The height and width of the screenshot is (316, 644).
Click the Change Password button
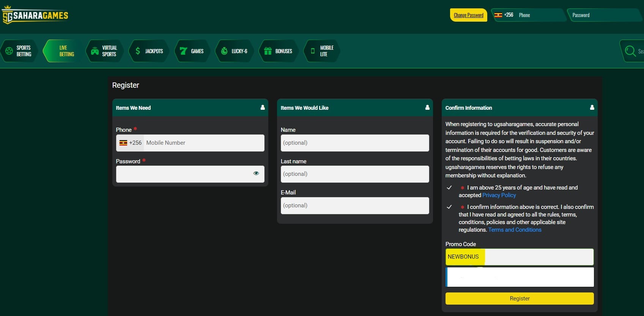[469, 15]
